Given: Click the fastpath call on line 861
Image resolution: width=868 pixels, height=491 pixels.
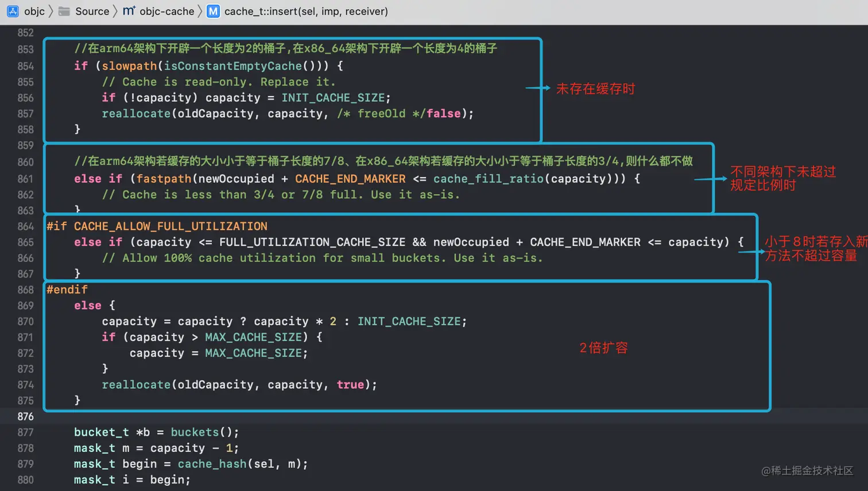Looking at the screenshot, I should tap(164, 179).
